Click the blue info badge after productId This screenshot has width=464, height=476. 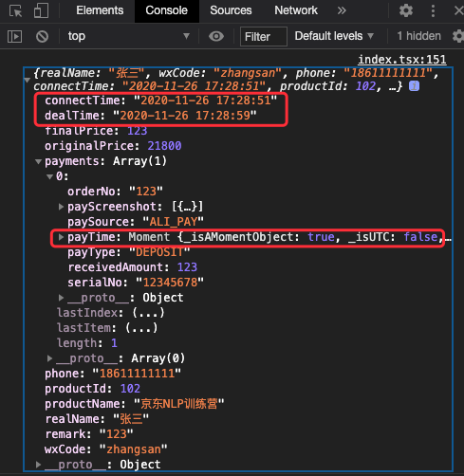[414, 86]
